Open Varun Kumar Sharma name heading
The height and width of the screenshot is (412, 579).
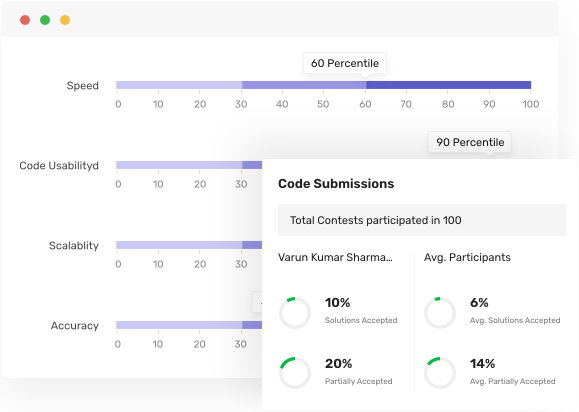335,257
